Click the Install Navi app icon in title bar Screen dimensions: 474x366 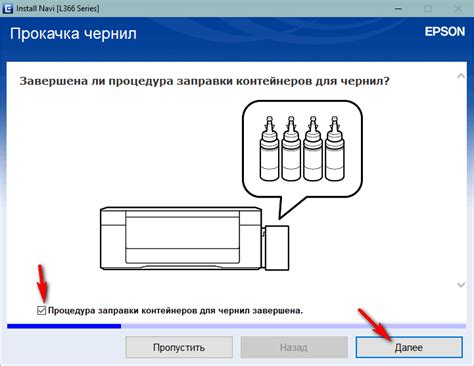point(7,8)
